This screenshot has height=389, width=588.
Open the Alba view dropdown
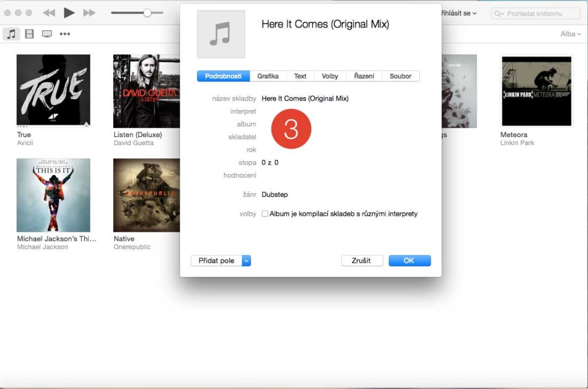click(570, 34)
